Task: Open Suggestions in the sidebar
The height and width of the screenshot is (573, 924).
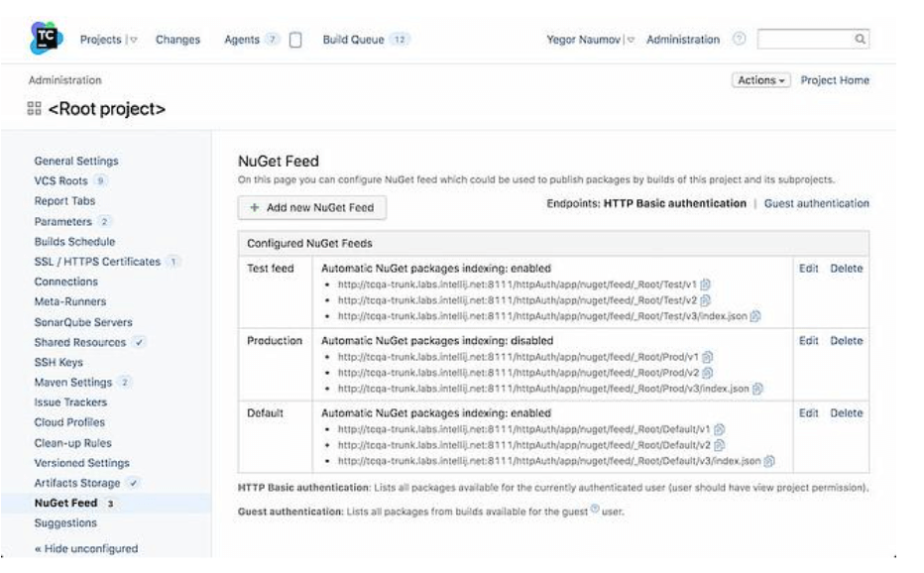Action: click(65, 523)
